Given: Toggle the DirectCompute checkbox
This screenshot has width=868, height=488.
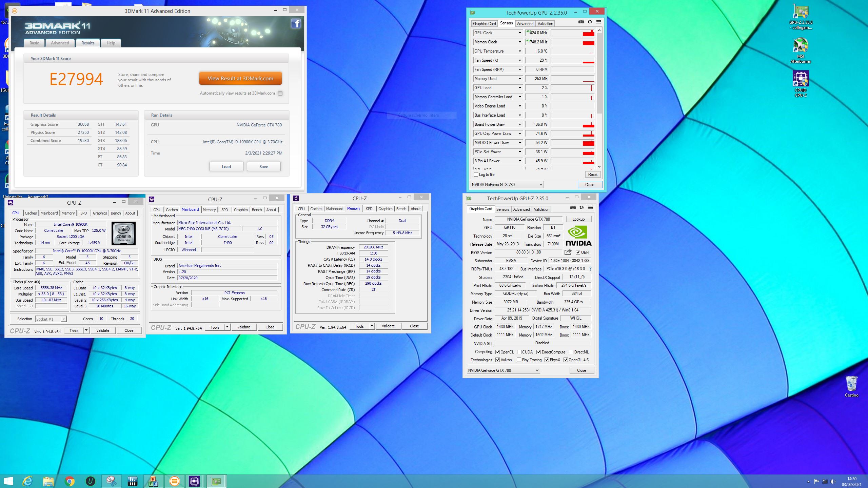Looking at the screenshot, I should tap(538, 352).
